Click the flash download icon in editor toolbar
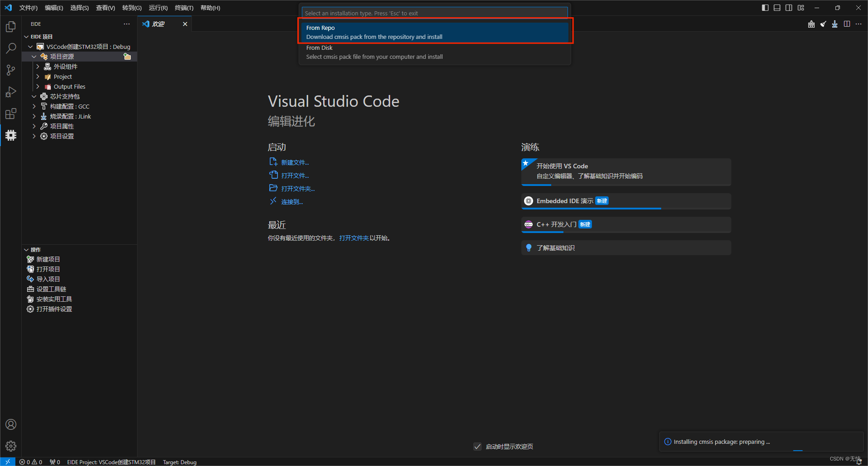 835,24
